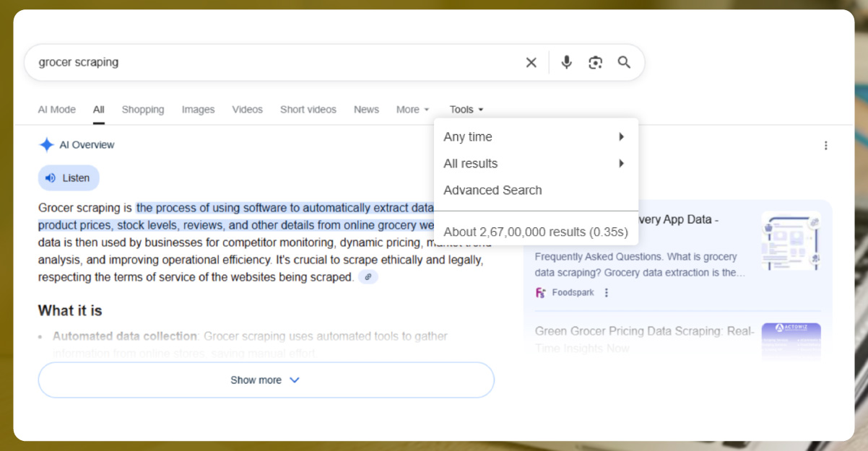Open Google Lens image search icon
The image size is (868, 451).
pyautogui.click(x=595, y=63)
